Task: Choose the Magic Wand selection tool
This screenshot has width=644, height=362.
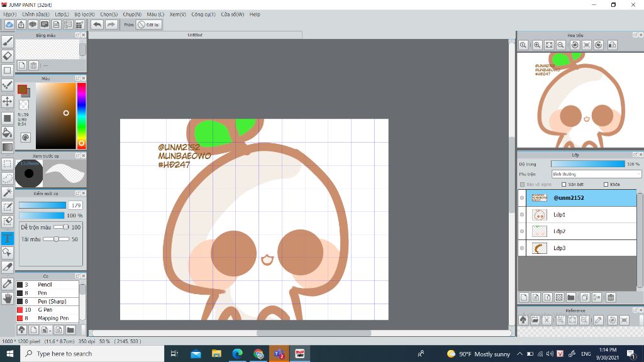Action: click(8, 192)
